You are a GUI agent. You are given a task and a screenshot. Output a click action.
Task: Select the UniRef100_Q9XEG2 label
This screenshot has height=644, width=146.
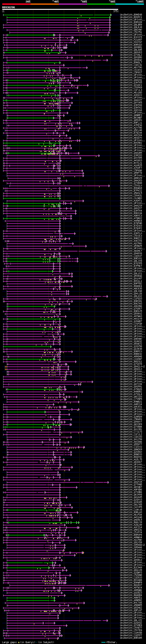click(x=131, y=60)
